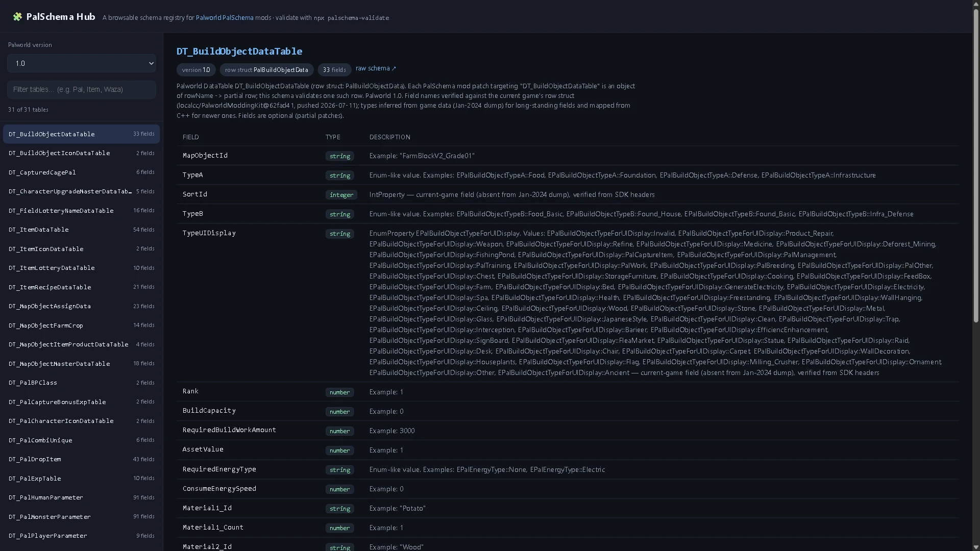The image size is (980, 551).
Task: Select DT_PalMonsterParameter in the list
Action: point(82,517)
